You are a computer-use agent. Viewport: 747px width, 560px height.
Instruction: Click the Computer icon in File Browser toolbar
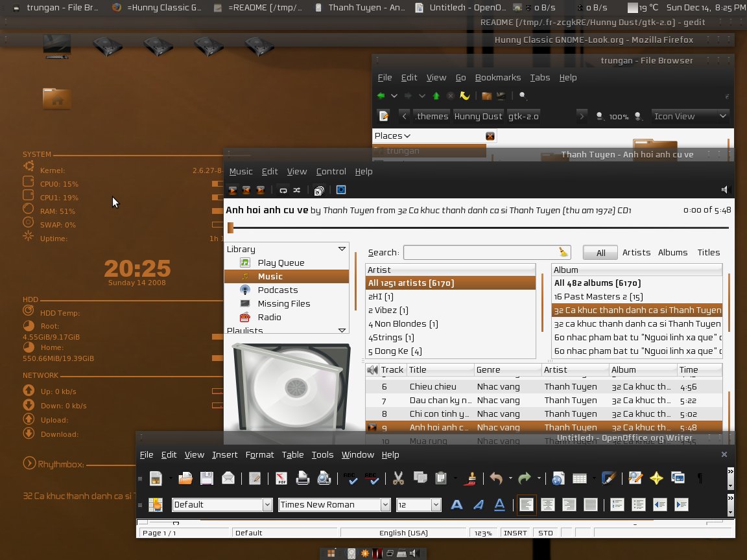point(501,96)
